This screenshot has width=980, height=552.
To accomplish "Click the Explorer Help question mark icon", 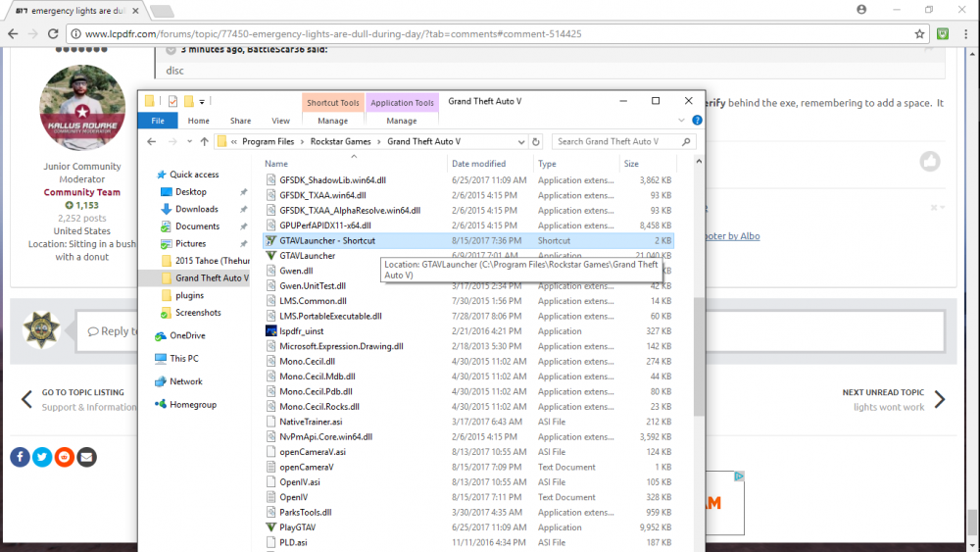I will tap(697, 121).
